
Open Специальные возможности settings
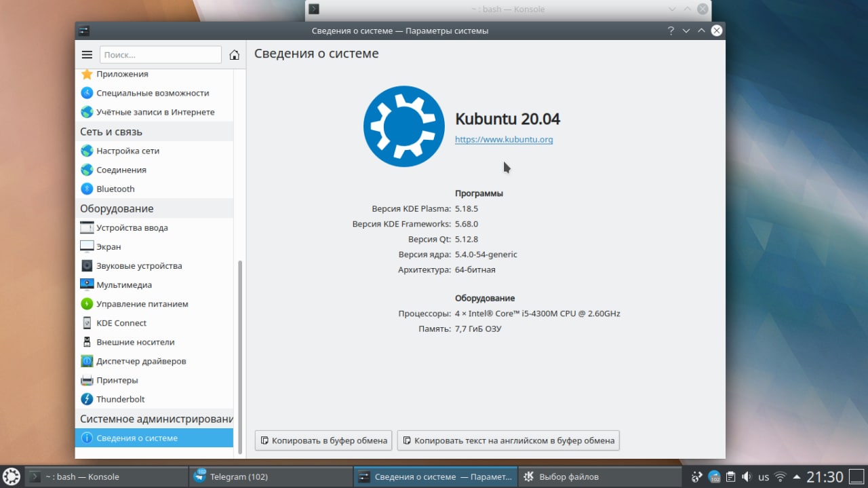[x=154, y=93]
